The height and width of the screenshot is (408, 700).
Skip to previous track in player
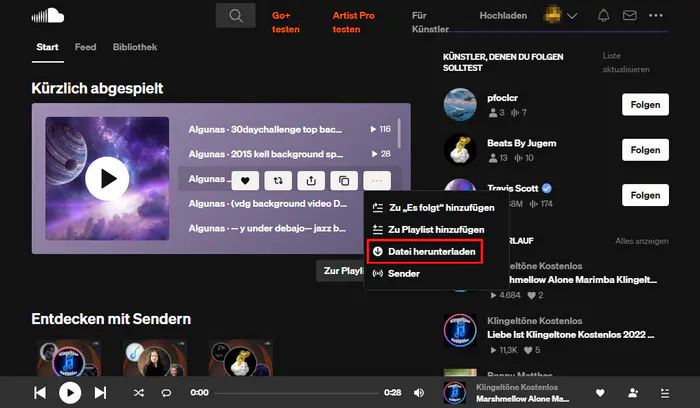(x=40, y=393)
